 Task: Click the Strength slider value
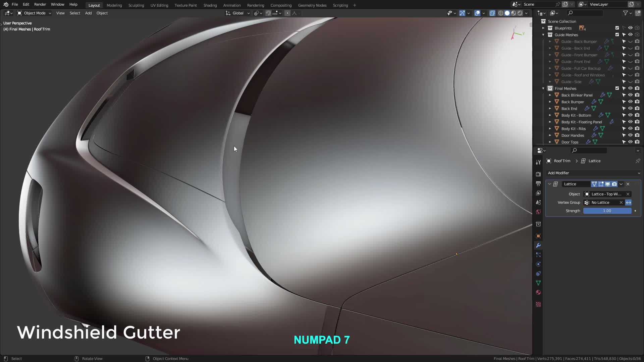tap(607, 211)
